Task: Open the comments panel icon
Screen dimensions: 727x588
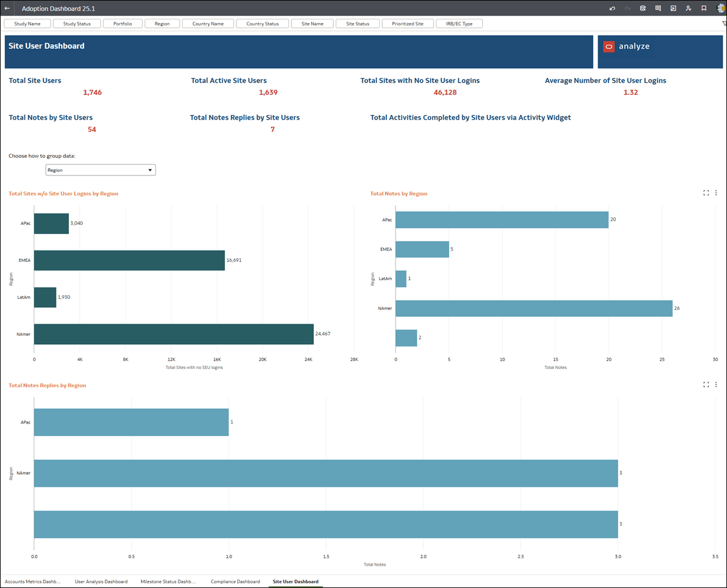Action: click(x=658, y=8)
